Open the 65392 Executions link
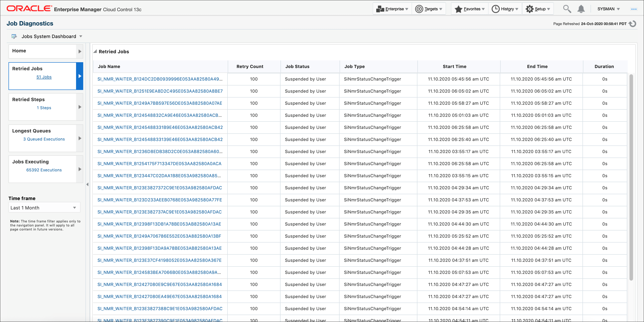This screenshot has height=322, width=644. (x=44, y=170)
